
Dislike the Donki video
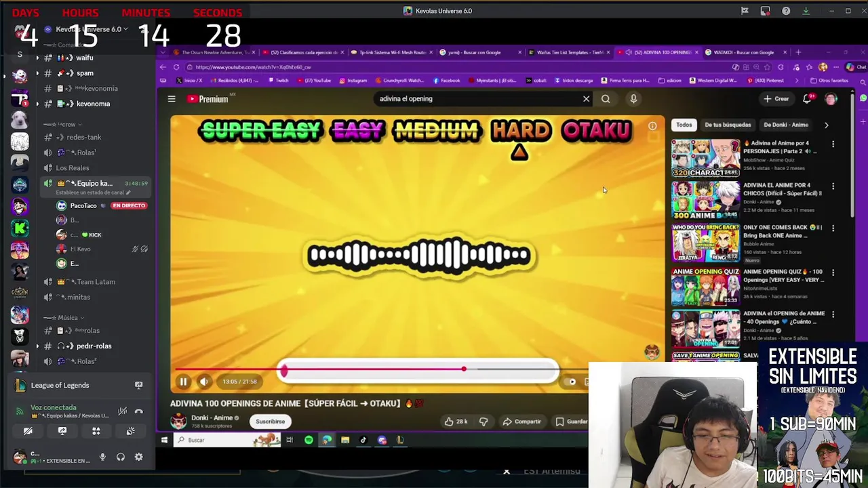(484, 422)
